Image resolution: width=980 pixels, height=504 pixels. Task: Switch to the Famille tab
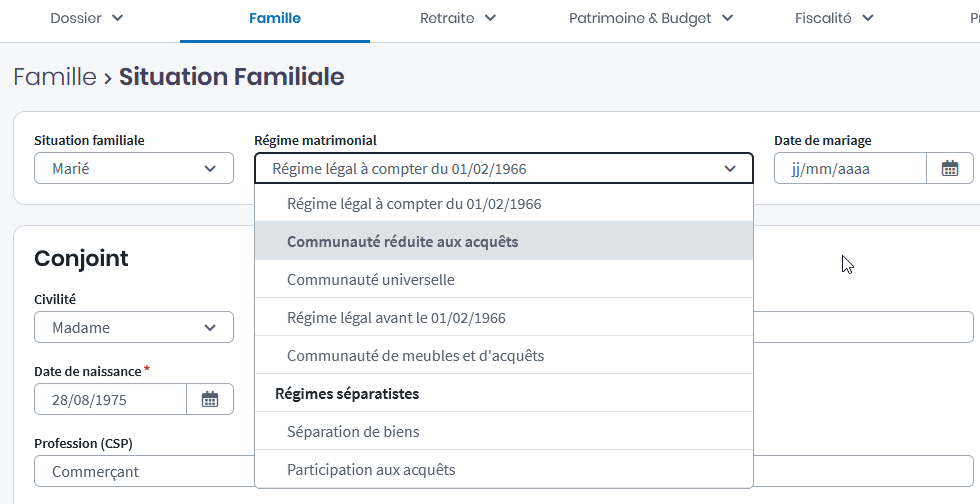tap(275, 18)
